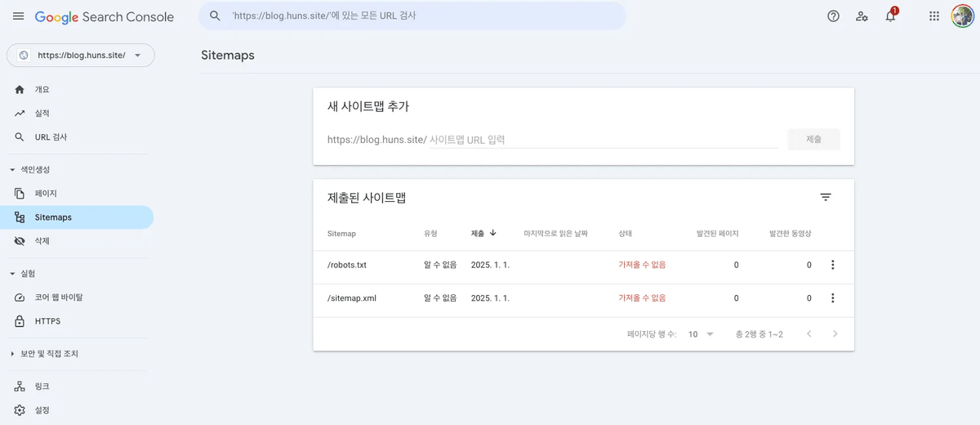Open user and permissions icon in header
The width and height of the screenshot is (980, 425).
pos(862,16)
